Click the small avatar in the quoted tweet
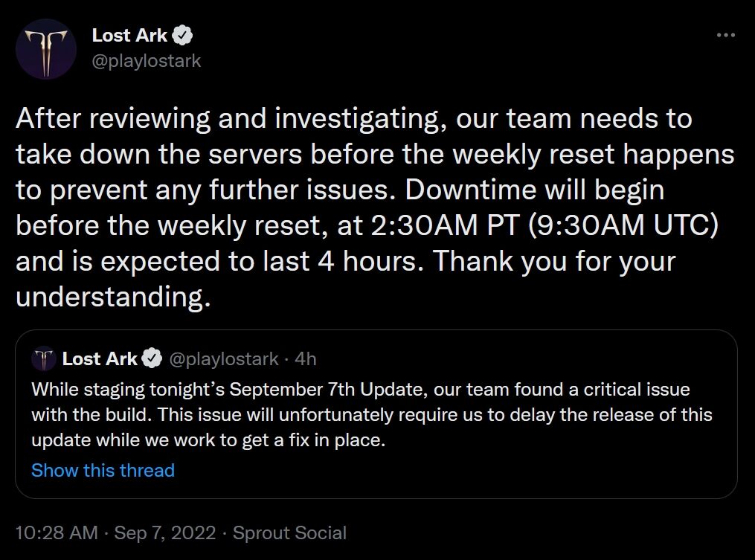Viewport: 755px width, 560px height. click(x=43, y=358)
